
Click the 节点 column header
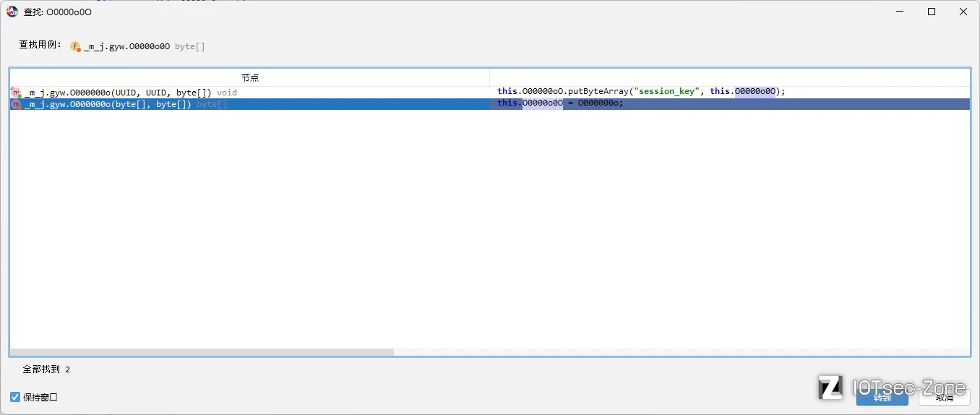[249, 77]
